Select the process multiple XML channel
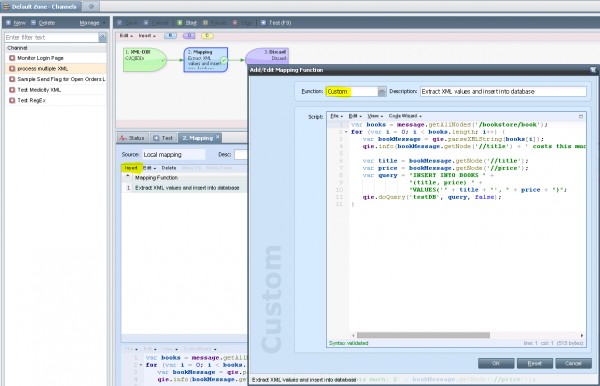The width and height of the screenshot is (600, 386). pos(55,69)
